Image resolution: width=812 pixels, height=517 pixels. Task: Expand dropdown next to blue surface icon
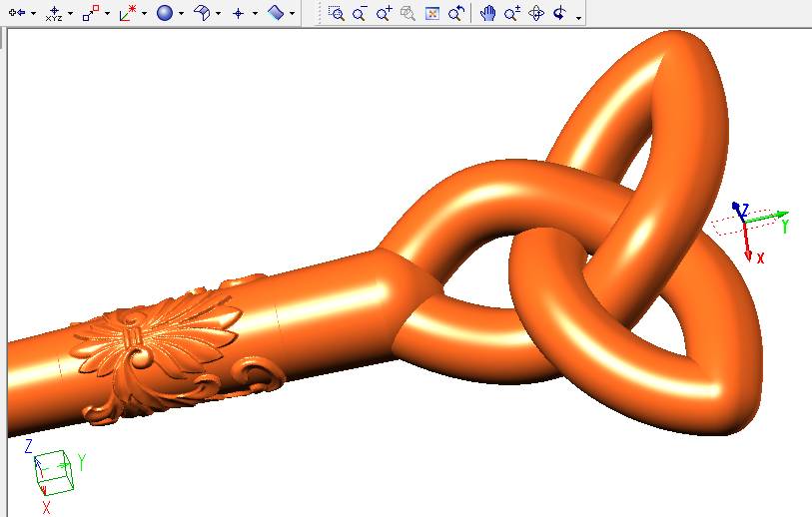(292, 13)
